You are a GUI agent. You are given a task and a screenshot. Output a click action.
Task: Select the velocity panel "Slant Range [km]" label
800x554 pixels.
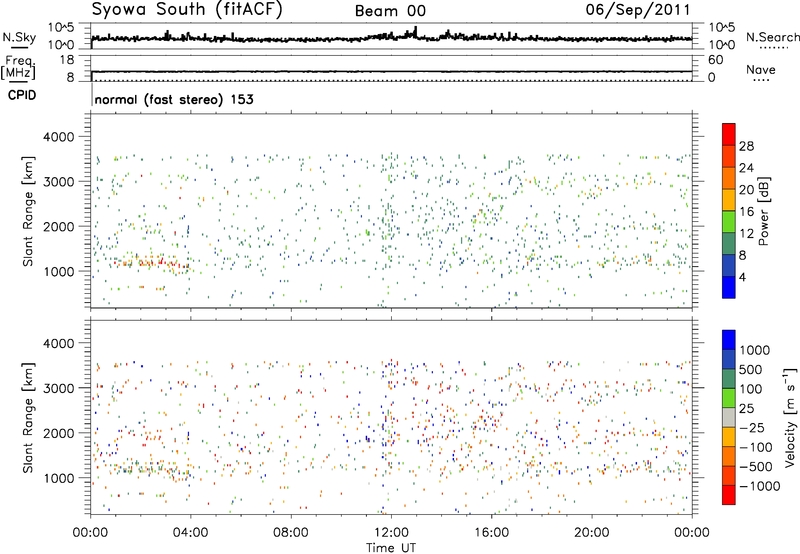28,418
